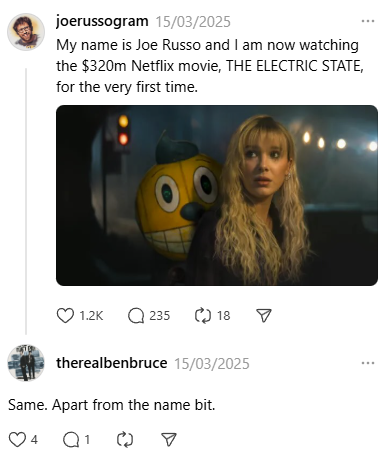View therealbenbruce's profile picture
Image resolution: width=383 pixels, height=456 pixels.
(26, 363)
